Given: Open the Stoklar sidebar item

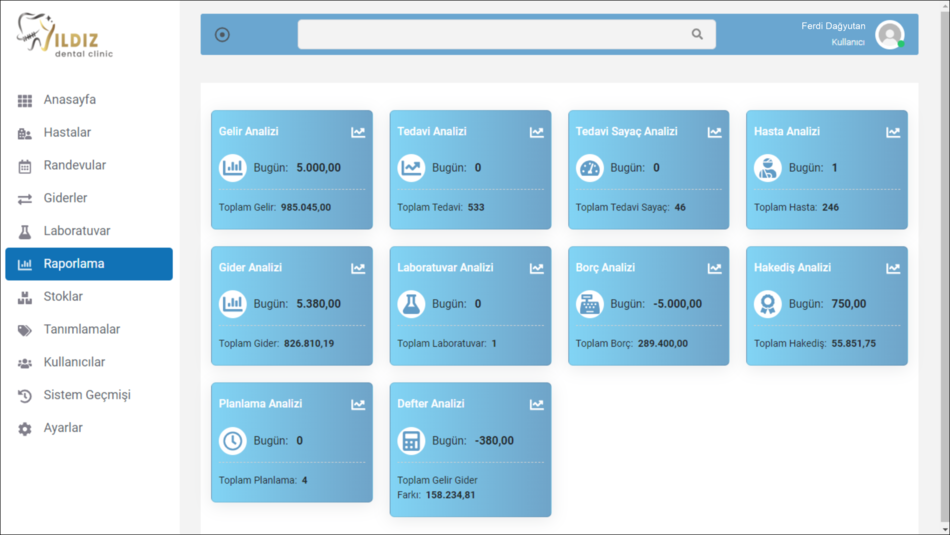Looking at the screenshot, I should 63,297.
